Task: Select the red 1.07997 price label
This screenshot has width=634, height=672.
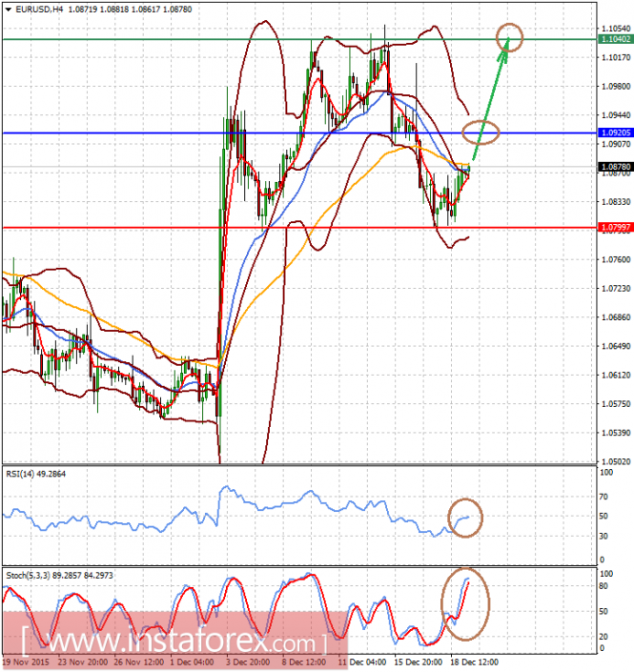Action: [616, 227]
